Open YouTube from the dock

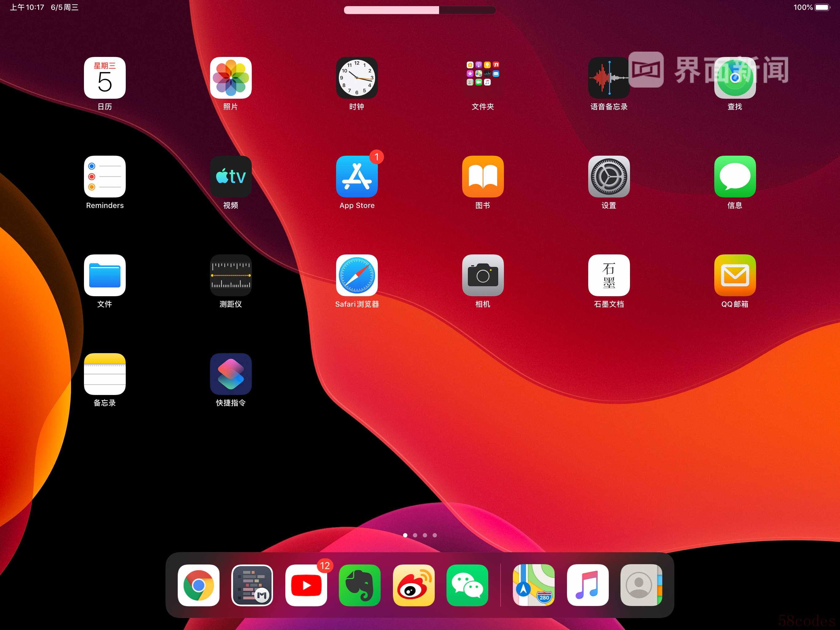[306, 585]
